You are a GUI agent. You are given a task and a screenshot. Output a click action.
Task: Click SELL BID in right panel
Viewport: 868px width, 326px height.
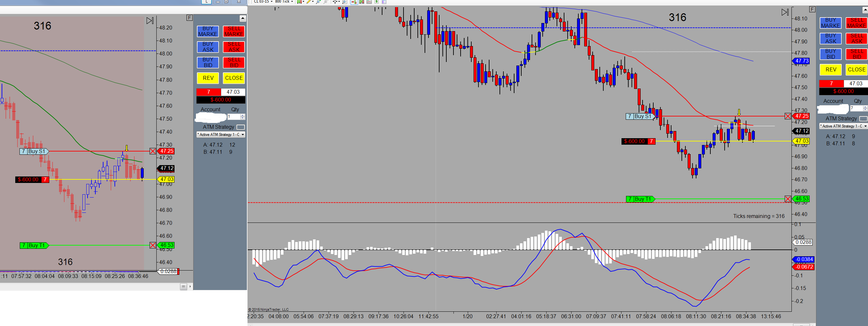[x=857, y=54]
